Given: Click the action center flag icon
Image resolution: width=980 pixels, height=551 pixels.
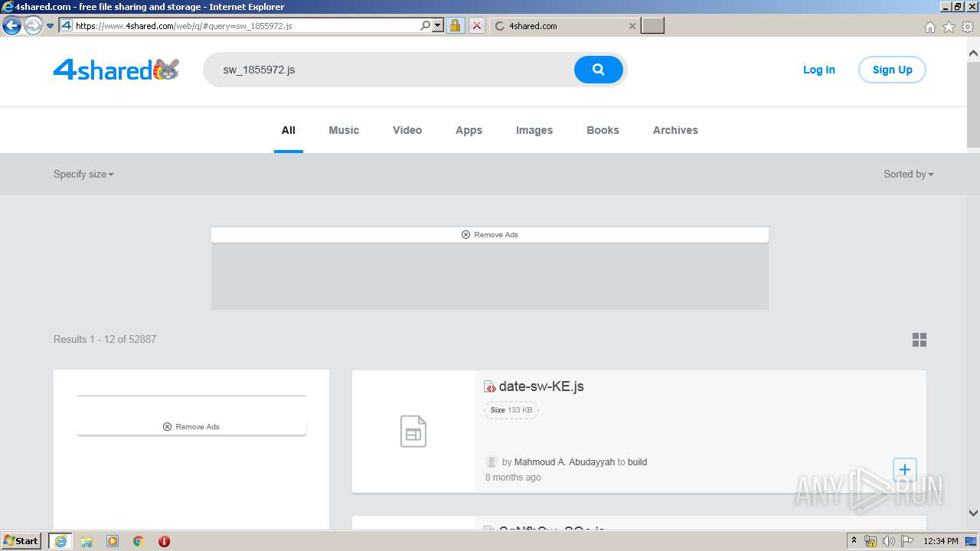Looking at the screenshot, I should [906, 541].
